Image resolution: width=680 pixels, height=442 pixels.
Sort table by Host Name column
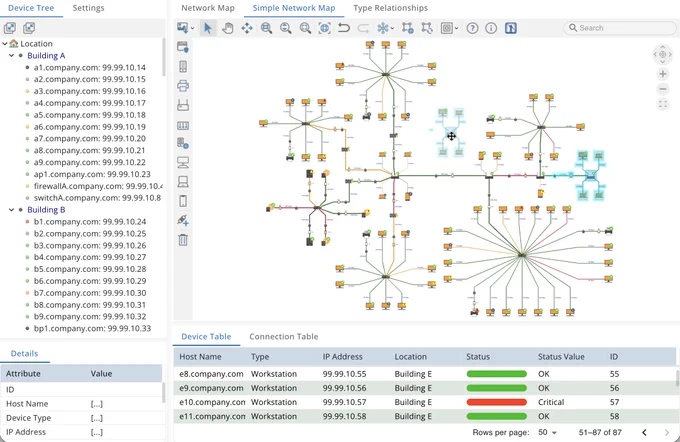pyautogui.click(x=200, y=357)
